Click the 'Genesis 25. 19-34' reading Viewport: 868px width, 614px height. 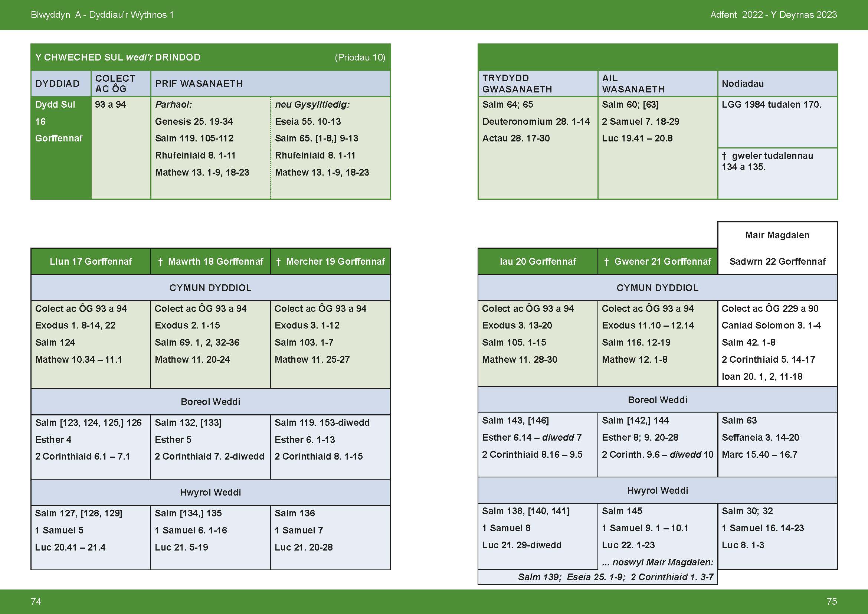pyautogui.click(x=194, y=121)
